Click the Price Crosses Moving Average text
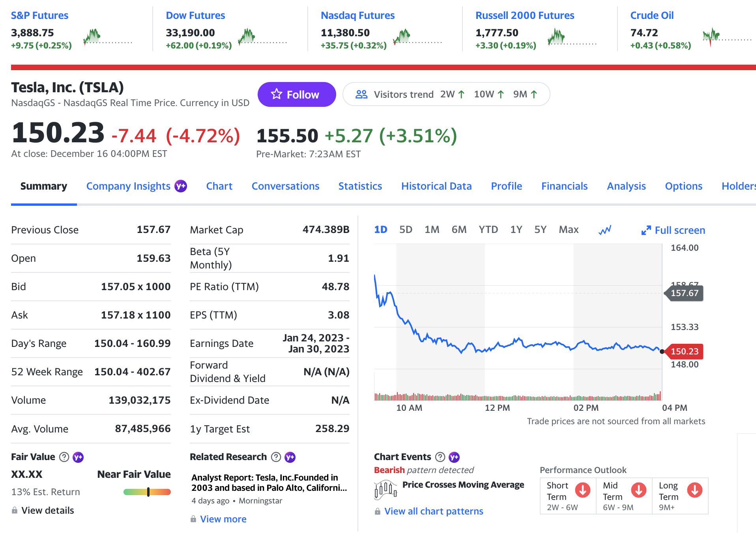Viewport: 756px width, 533px height. coord(463,485)
